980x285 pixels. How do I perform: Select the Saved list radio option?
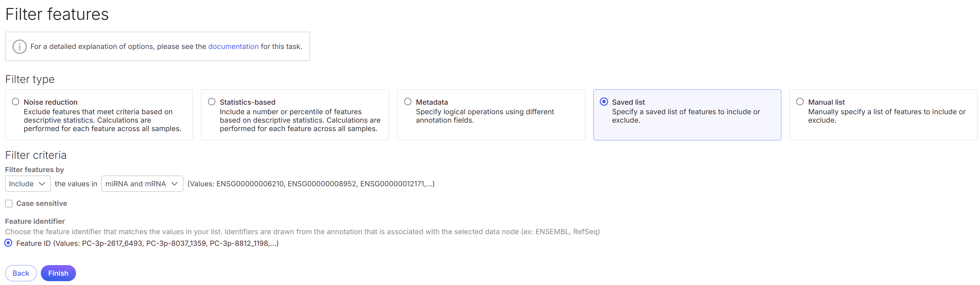click(604, 102)
